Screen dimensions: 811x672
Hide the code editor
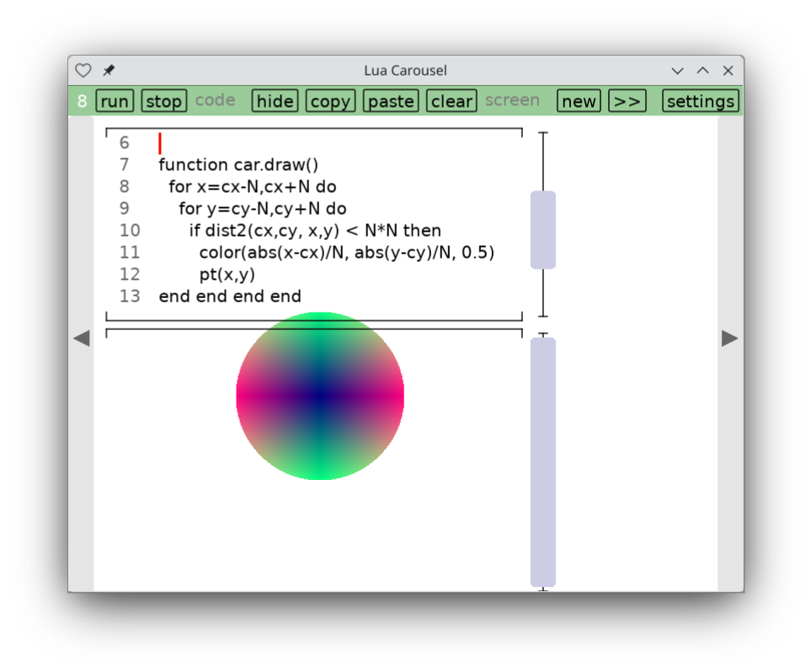(275, 101)
